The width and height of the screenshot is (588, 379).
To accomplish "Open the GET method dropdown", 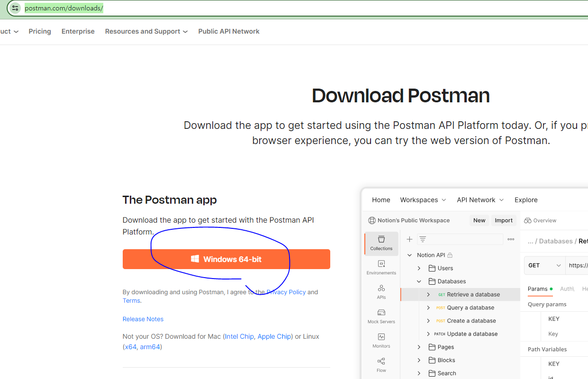I will 544,265.
